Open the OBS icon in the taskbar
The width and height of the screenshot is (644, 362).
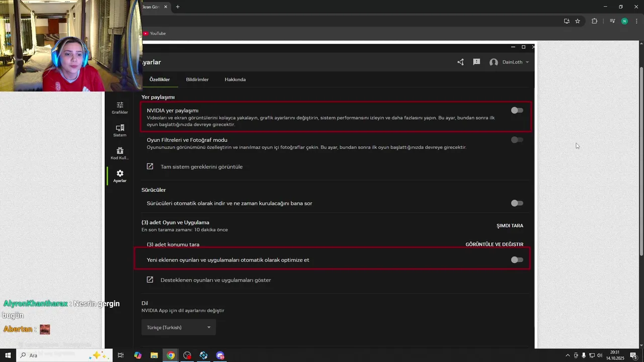pos(187,355)
